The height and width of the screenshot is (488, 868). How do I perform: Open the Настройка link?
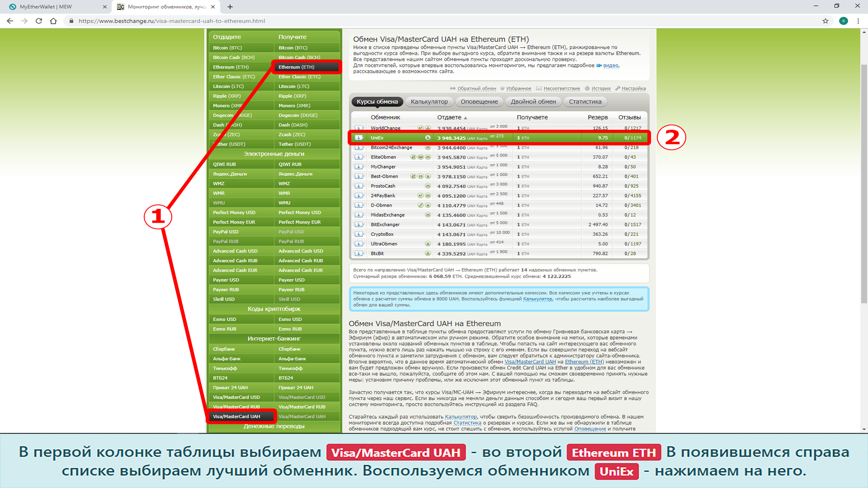[x=633, y=89]
